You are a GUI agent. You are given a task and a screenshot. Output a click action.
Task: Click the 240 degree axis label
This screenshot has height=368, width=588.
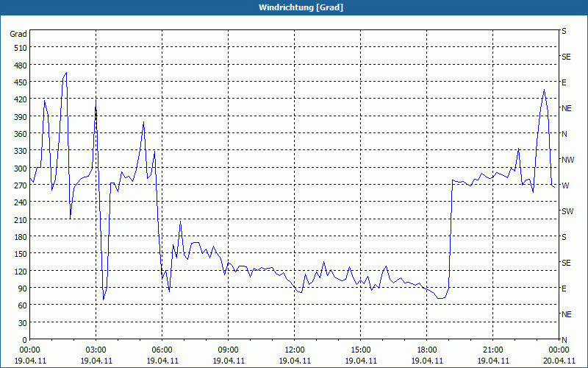(21, 203)
